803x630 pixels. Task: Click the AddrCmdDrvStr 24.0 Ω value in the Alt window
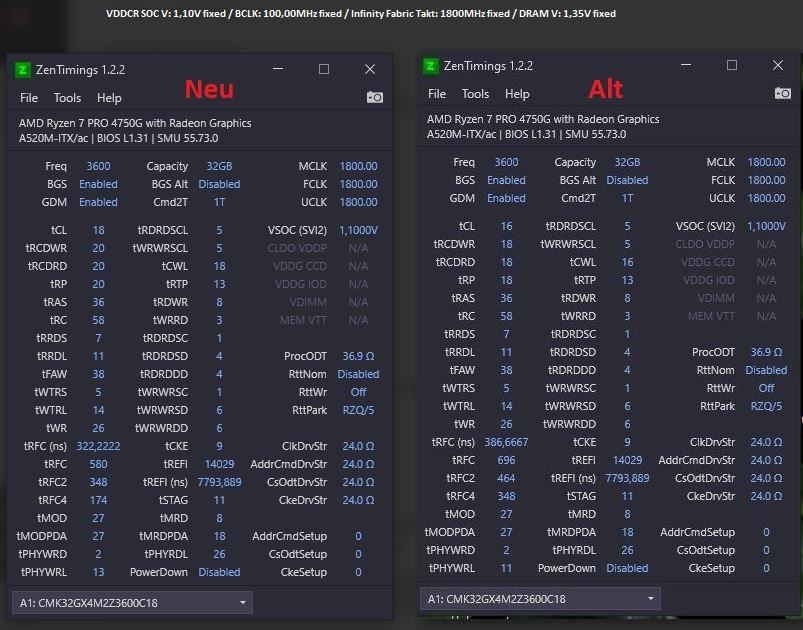[x=766, y=460]
